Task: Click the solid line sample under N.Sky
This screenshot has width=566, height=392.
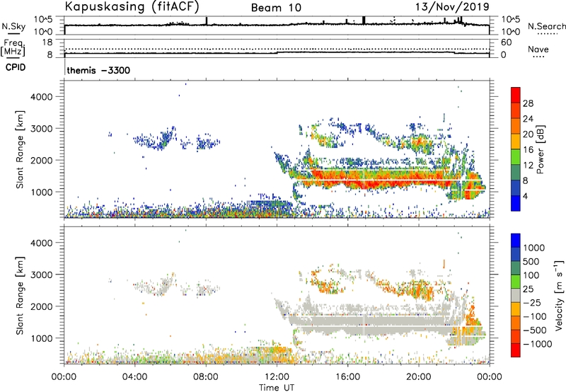Action: tap(13, 34)
